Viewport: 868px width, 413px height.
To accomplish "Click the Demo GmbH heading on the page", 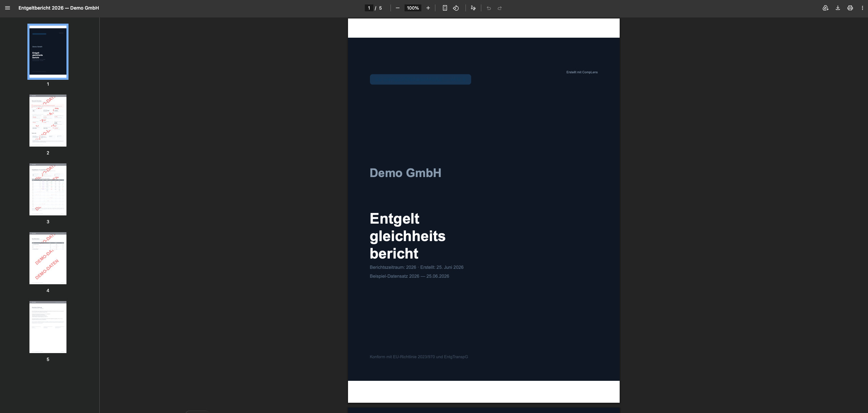I will (406, 173).
